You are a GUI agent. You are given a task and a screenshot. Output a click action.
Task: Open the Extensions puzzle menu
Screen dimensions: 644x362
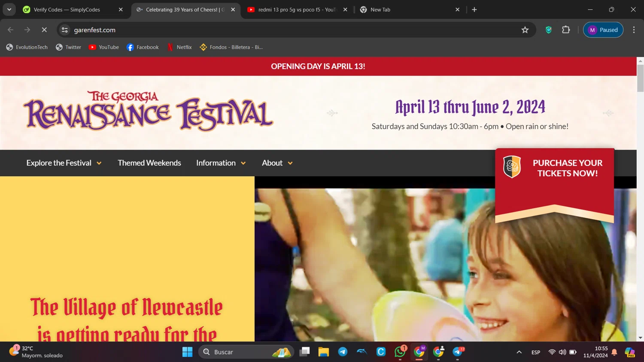(566, 30)
